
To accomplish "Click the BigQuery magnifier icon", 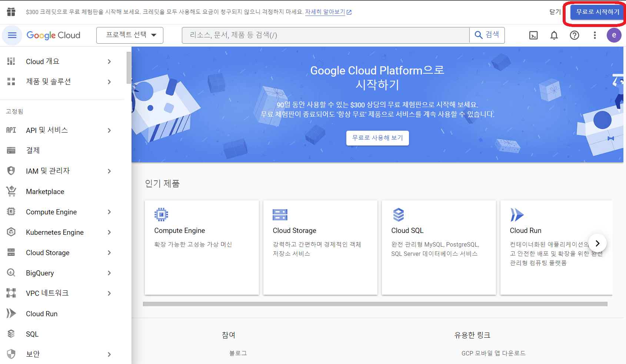I will [11, 273].
